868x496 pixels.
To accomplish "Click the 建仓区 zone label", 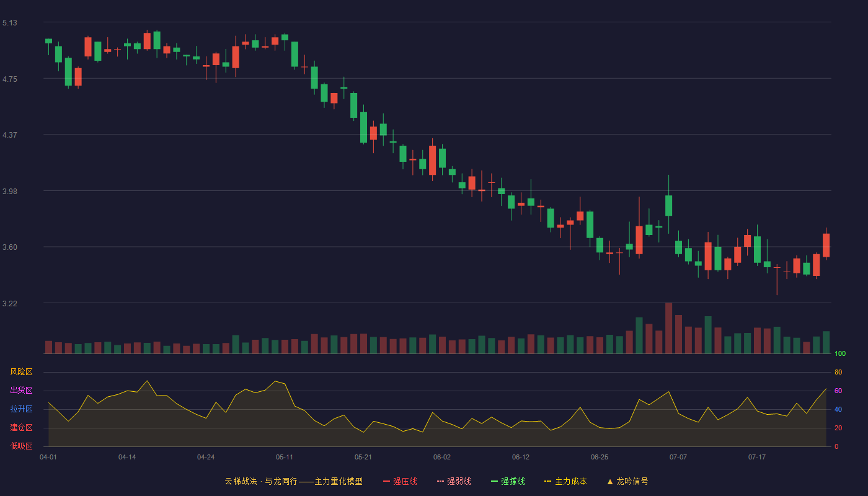I will (21, 428).
